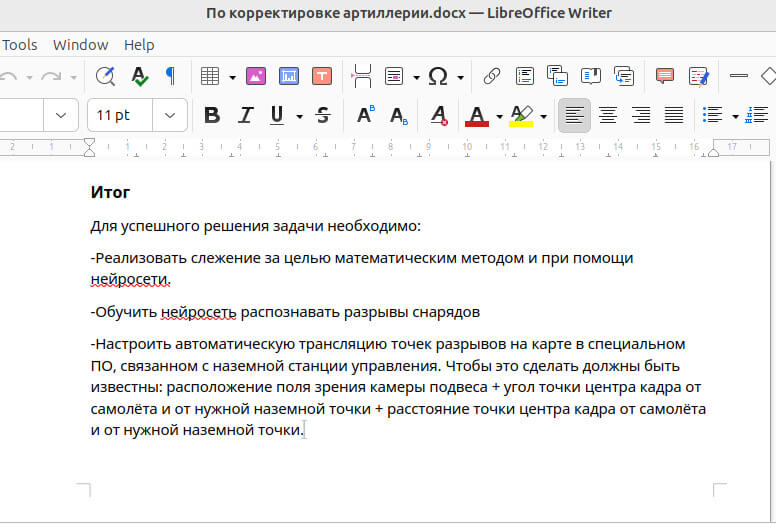This screenshot has height=524, width=776.
Task: Apply Superscript formatting
Action: pyautogui.click(x=366, y=115)
